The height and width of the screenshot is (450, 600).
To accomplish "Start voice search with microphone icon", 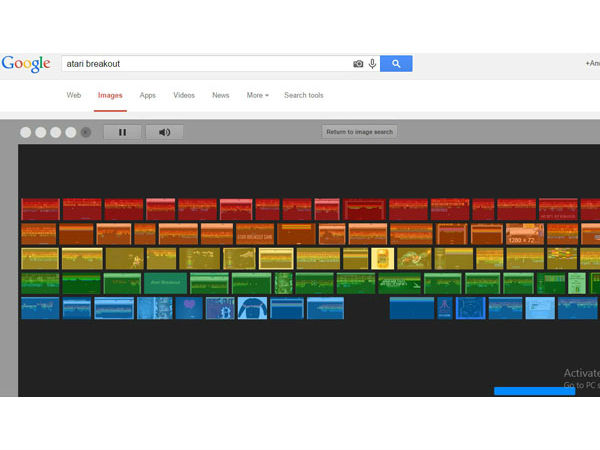I will pos(372,64).
